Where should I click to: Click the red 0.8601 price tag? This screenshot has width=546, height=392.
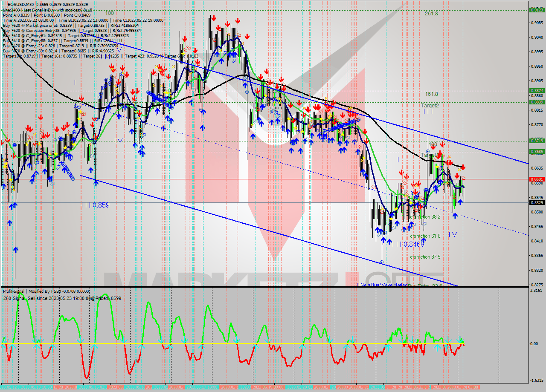tap(536, 179)
